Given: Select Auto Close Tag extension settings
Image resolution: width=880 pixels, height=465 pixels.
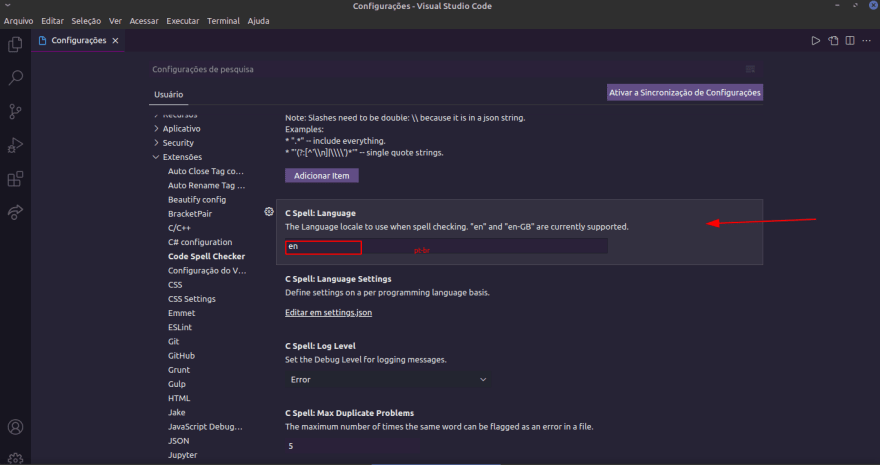Looking at the screenshot, I should (206, 171).
